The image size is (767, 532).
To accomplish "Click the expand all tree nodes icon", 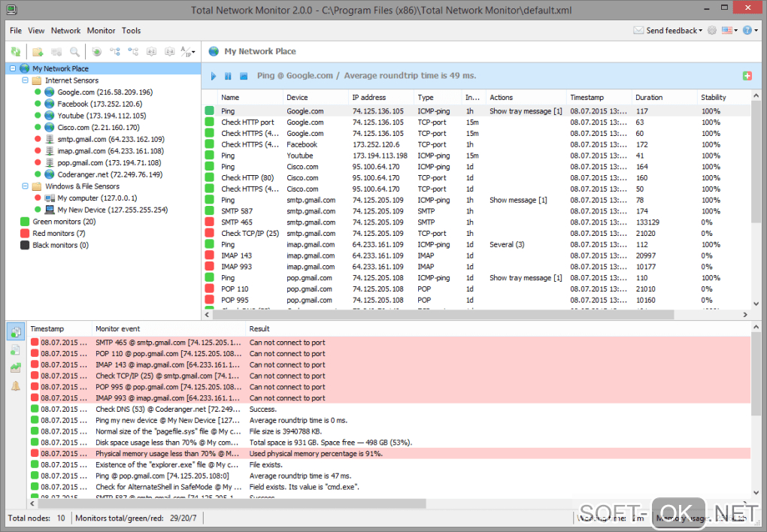I will pyautogui.click(x=115, y=51).
